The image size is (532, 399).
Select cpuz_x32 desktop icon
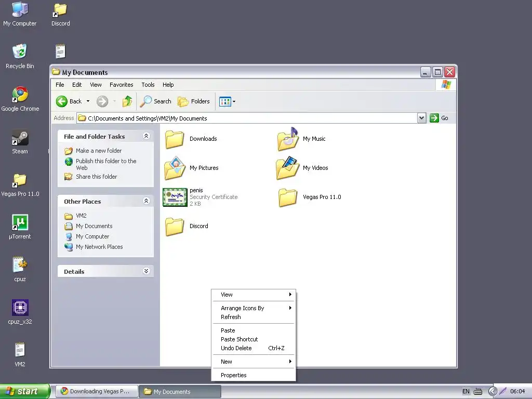[20, 308]
